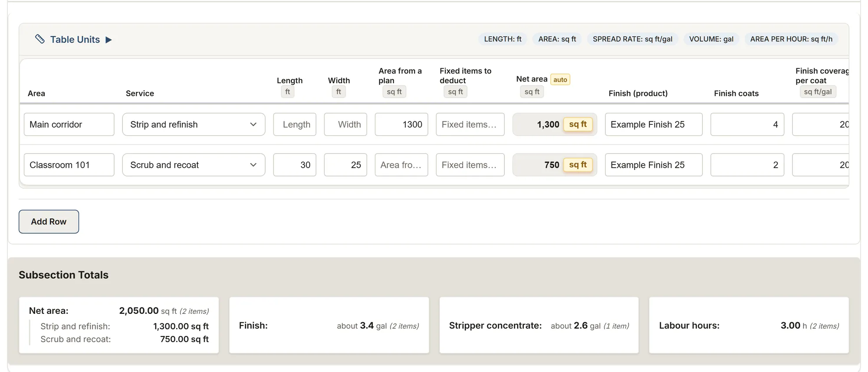
Task: Focus Length field in Main corridor row
Action: click(295, 124)
